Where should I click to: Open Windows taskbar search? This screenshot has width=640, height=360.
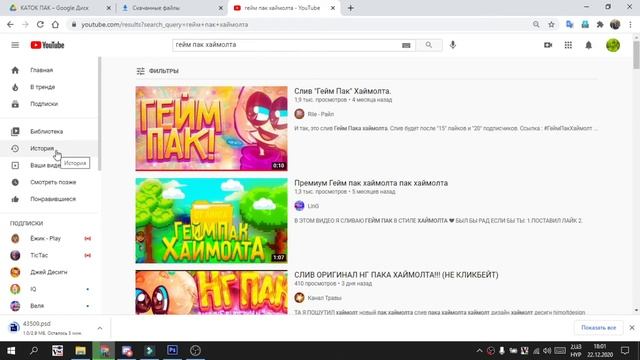pyautogui.click(x=34, y=351)
